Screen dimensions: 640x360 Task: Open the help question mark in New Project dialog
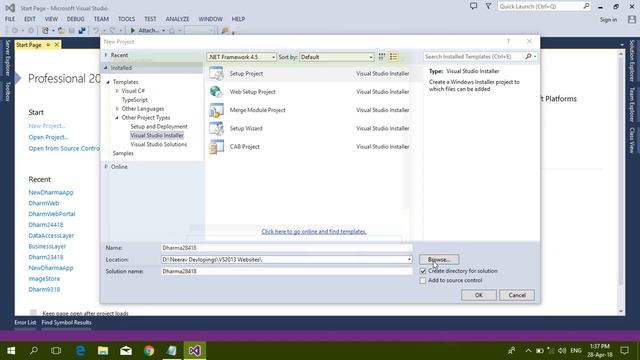508,42
